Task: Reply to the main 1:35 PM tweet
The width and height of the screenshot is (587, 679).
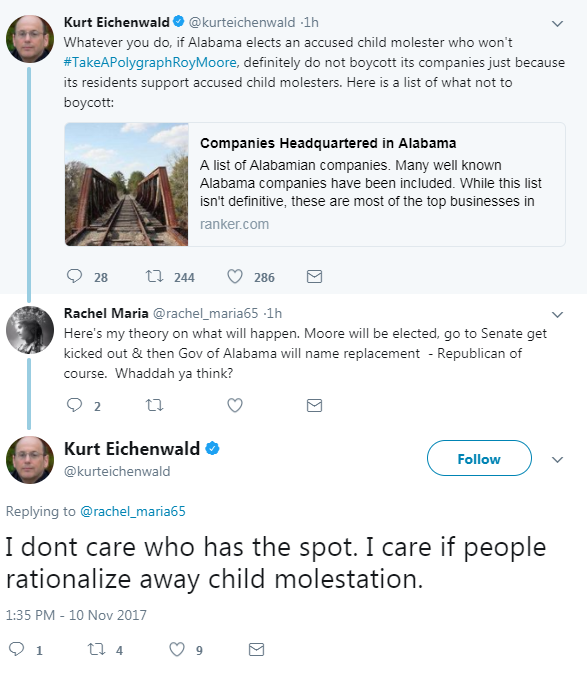Action: pyautogui.click(x=16, y=649)
